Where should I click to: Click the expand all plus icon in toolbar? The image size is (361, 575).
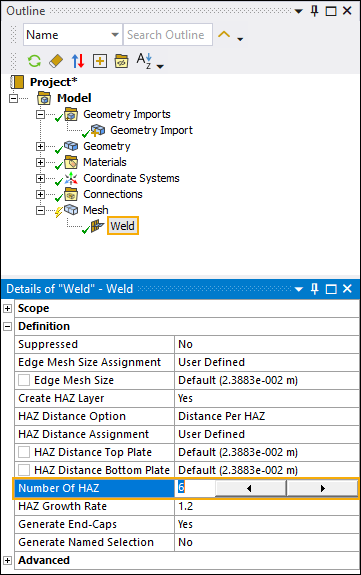pyautogui.click(x=100, y=61)
